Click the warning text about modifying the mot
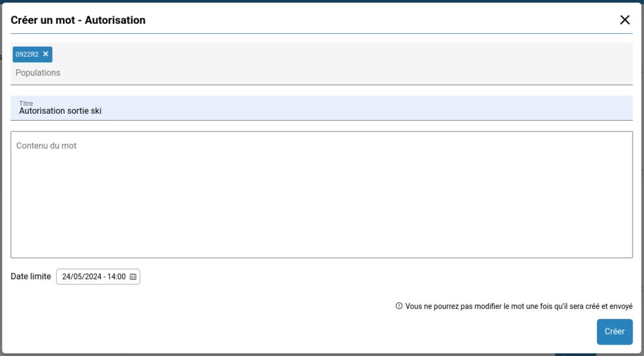The width and height of the screenshot is (644, 356). pyautogui.click(x=518, y=306)
